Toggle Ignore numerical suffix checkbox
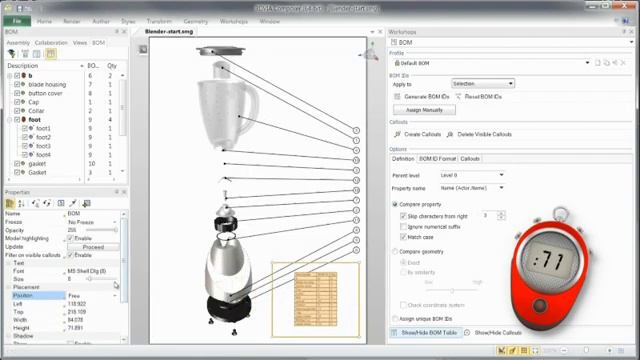The image size is (640, 360). click(x=403, y=227)
